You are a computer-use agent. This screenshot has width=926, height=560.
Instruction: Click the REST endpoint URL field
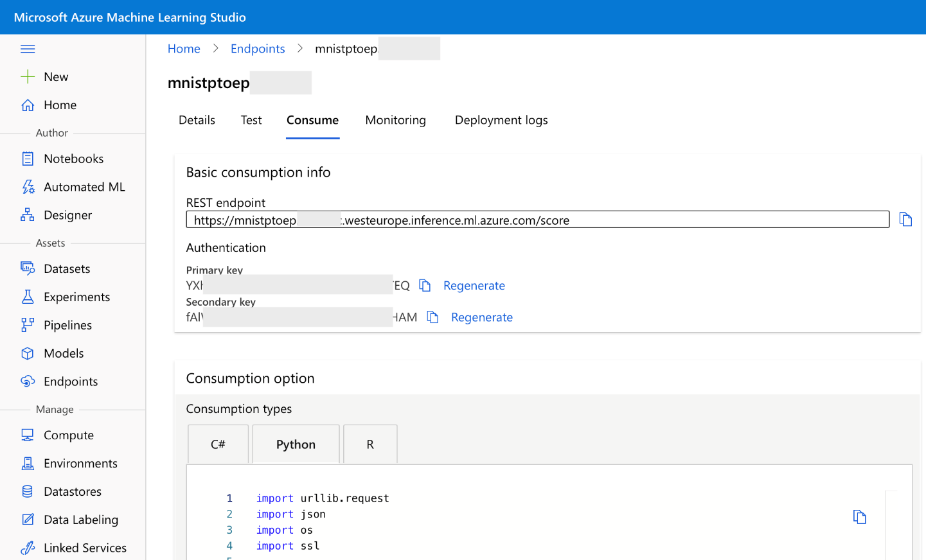(x=538, y=220)
